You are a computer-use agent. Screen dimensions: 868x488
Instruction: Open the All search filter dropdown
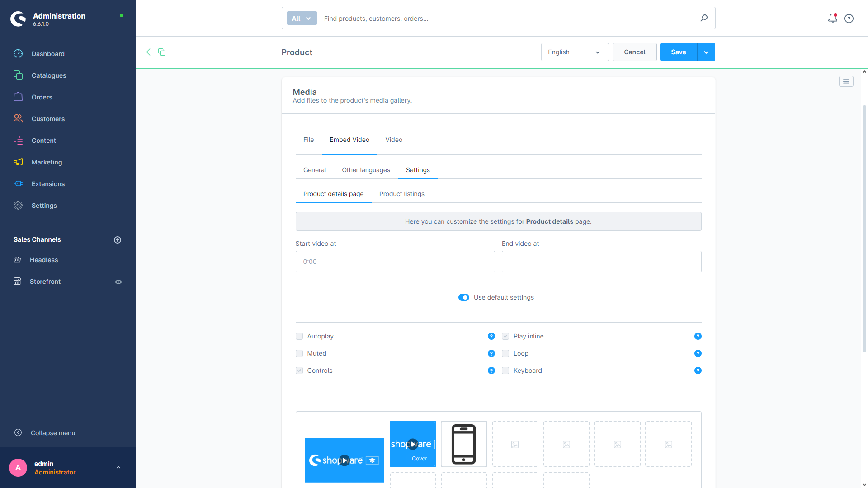[x=302, y=19]
